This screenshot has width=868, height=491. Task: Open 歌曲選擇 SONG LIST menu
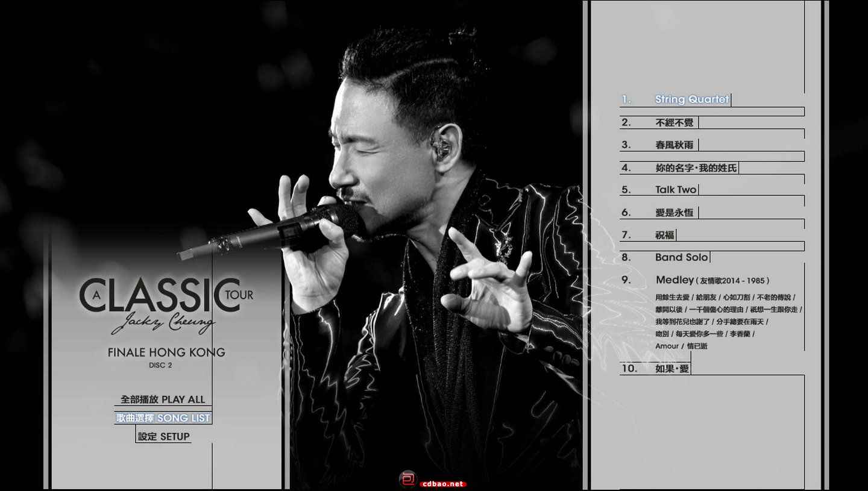click(x=163, y=418)
